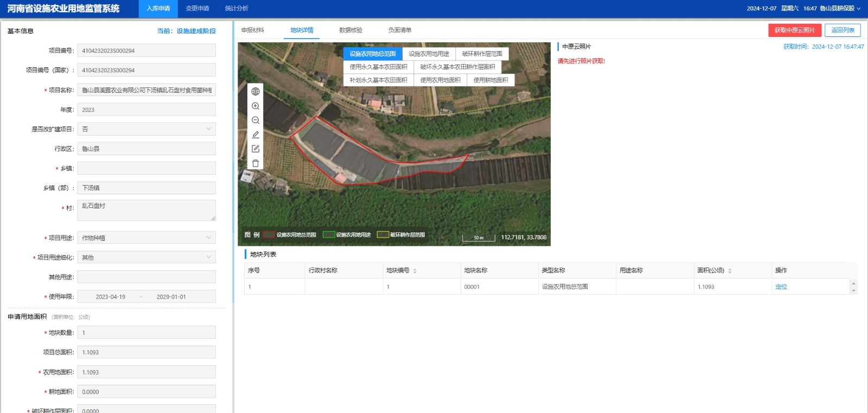Click the 行政区 field showing 鲁山县
The height and width of the screenshot is (413, 868).
point(146,149)
